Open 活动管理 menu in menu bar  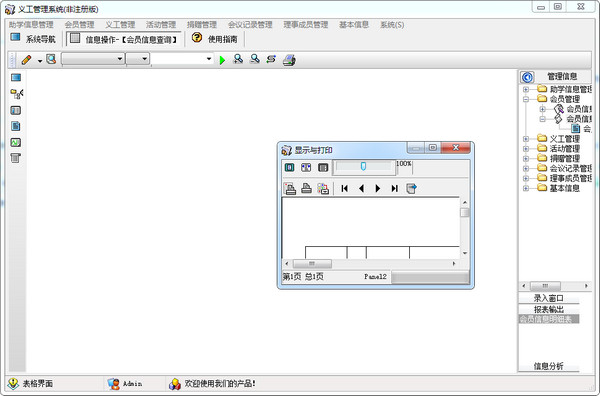pos(161,25)
